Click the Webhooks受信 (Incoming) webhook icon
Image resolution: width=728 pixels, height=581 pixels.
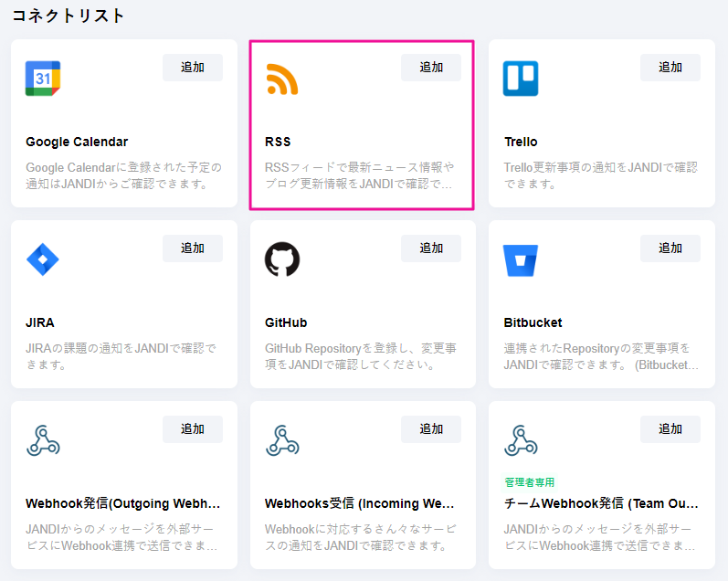pos(282,440)
